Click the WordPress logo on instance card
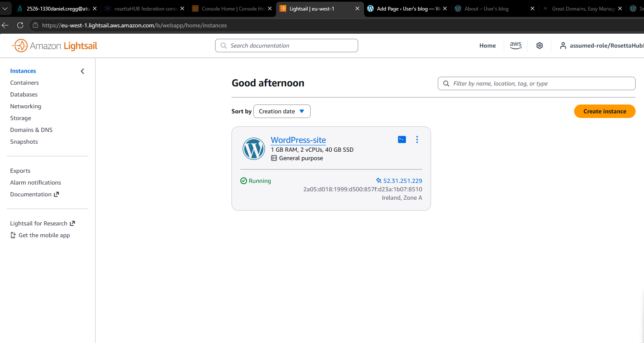 pos(253,149)
